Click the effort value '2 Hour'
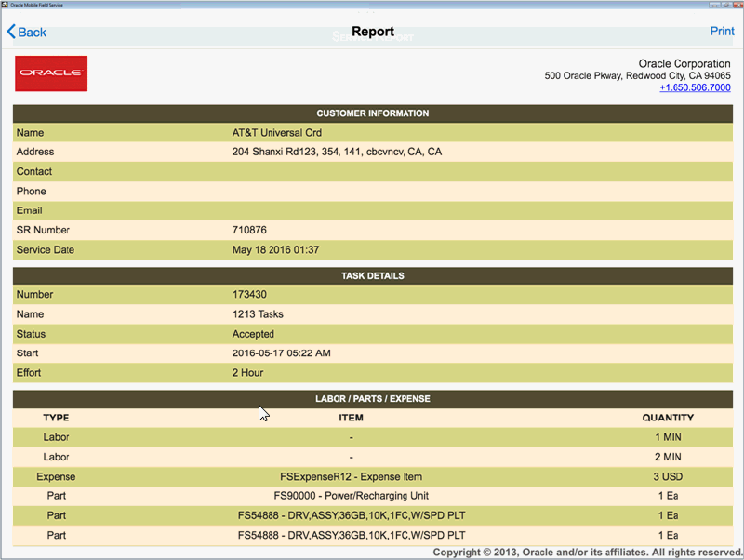 pyautogui.click(x=247, y=373)
